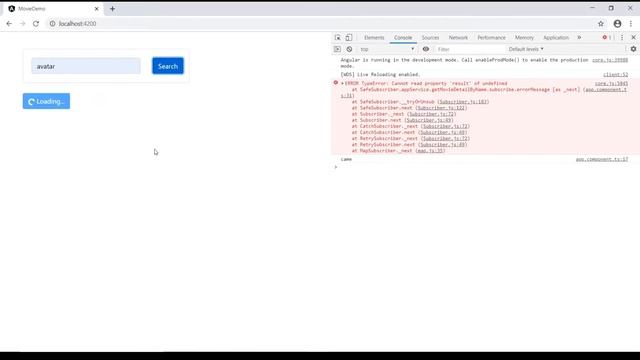
Task: Clear the console with the block icon
Action: tap(349, 49)
